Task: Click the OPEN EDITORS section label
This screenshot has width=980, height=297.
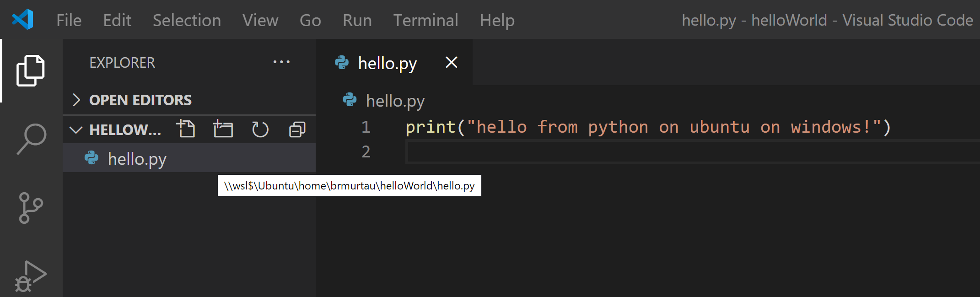Action: tap(140, 100)
